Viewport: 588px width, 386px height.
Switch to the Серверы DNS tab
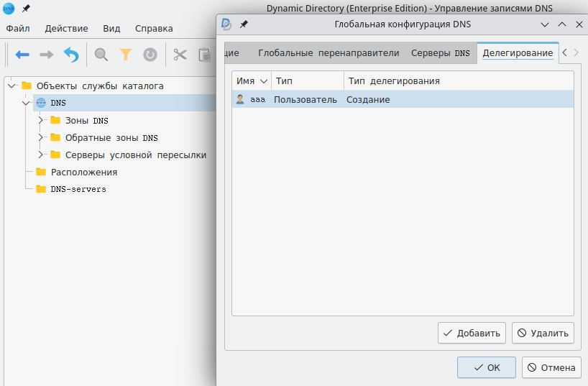click(440, 53)
